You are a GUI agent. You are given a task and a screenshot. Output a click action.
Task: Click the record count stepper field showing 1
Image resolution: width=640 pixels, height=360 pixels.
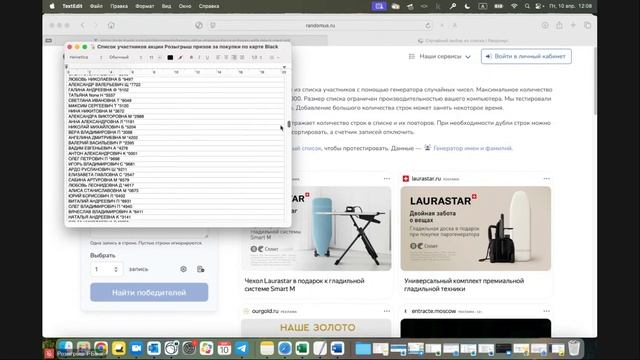click(x=106, y=269)
